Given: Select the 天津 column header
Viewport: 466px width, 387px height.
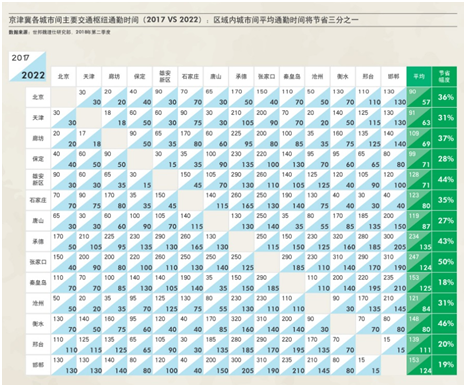Looking at the screenshot, I should (x=89, y=76).
